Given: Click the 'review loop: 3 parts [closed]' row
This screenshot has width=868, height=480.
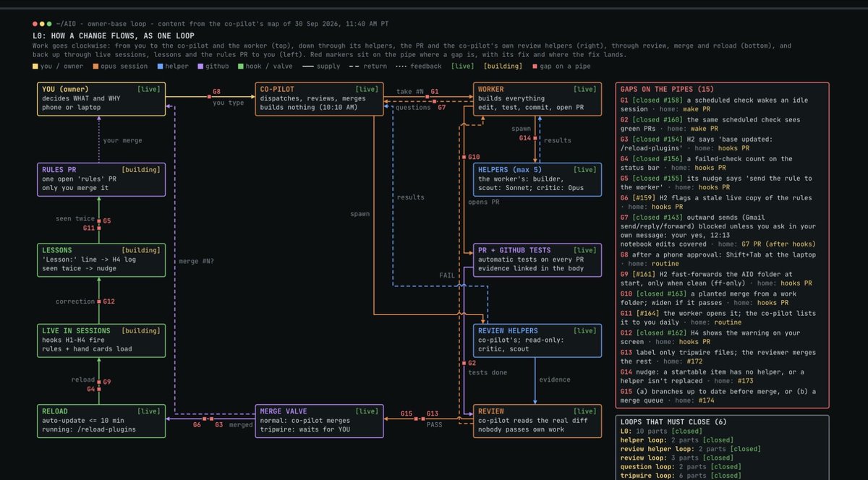Looking at the screenshot, I should point(677,458).
